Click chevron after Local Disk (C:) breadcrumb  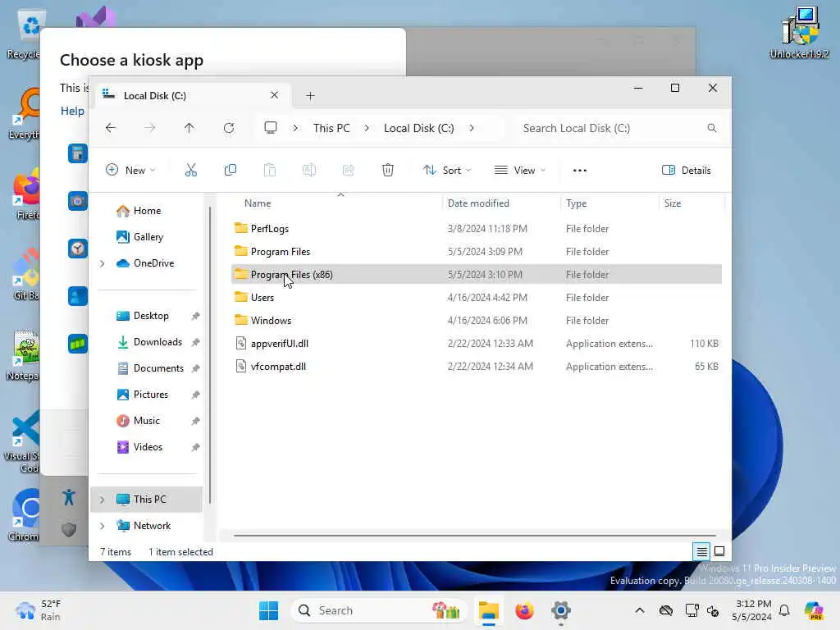tap(472, 128)
